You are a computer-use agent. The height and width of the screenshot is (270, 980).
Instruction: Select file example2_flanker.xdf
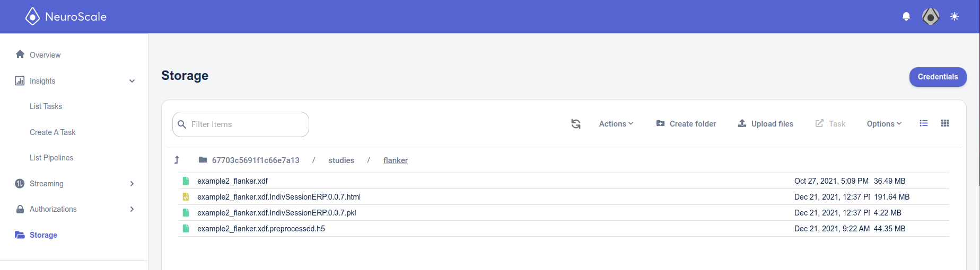point(232,181)
